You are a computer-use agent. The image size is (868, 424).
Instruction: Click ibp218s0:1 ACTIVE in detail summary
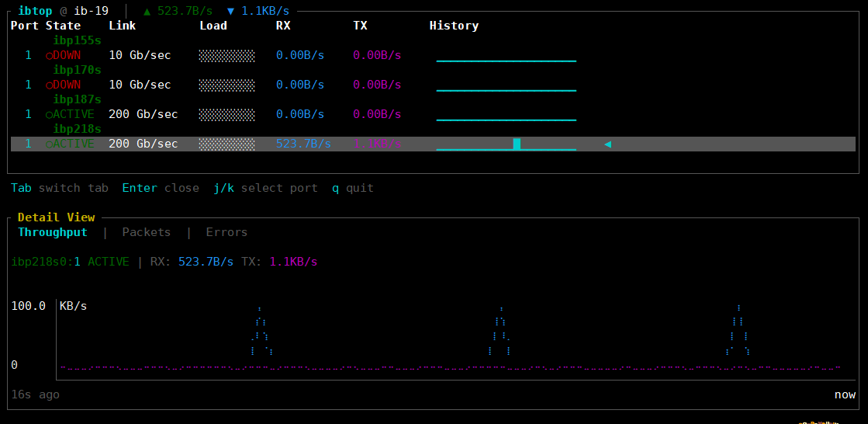click(71, 262)
